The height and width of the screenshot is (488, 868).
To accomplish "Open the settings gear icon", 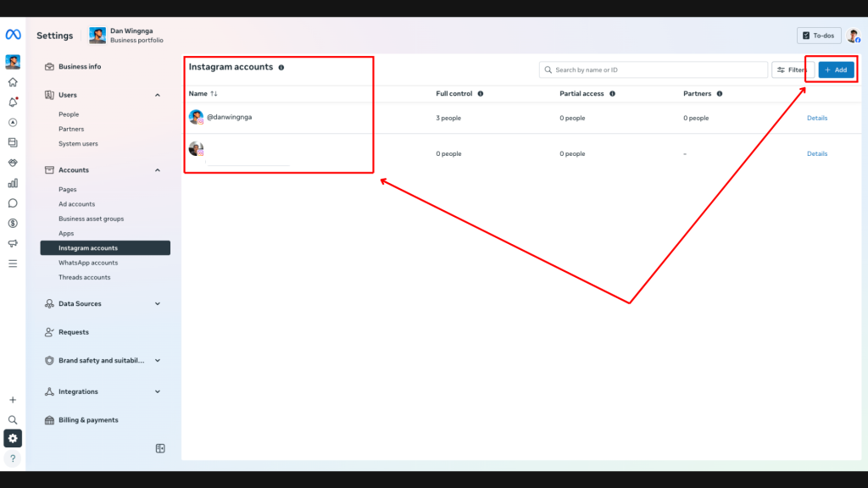I will click(13, 438).
